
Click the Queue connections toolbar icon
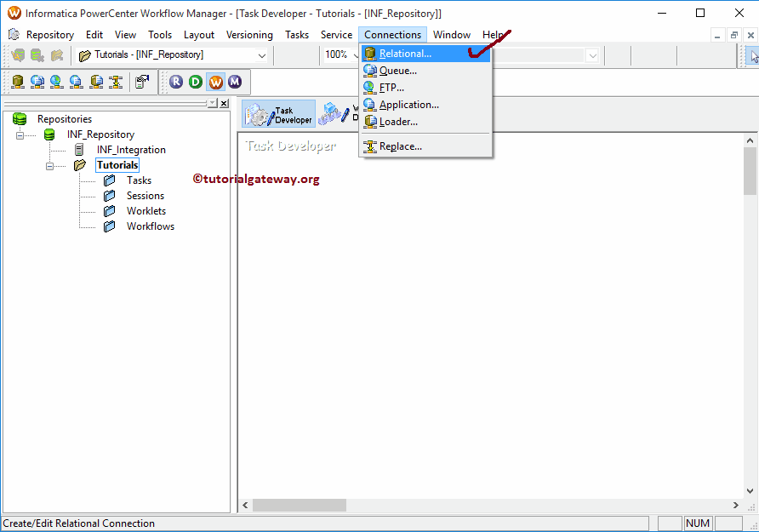tap(37, 82)
